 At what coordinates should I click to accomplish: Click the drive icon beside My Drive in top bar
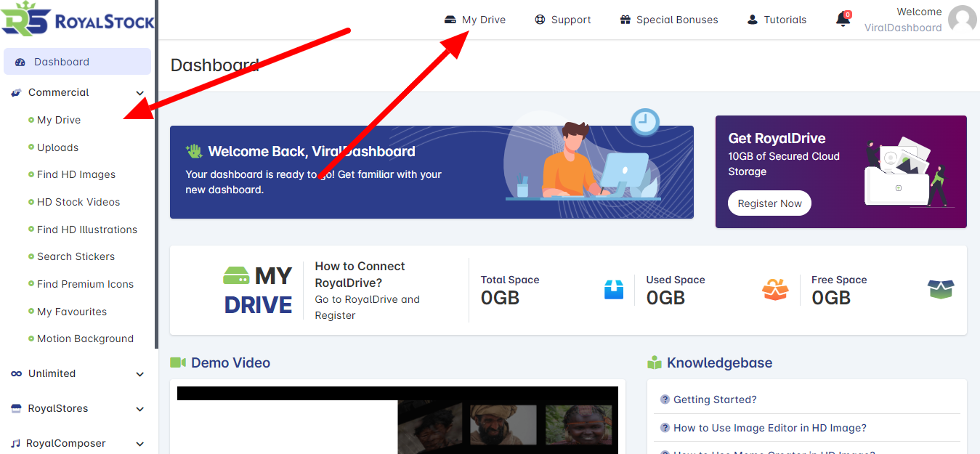coord(450,20)
